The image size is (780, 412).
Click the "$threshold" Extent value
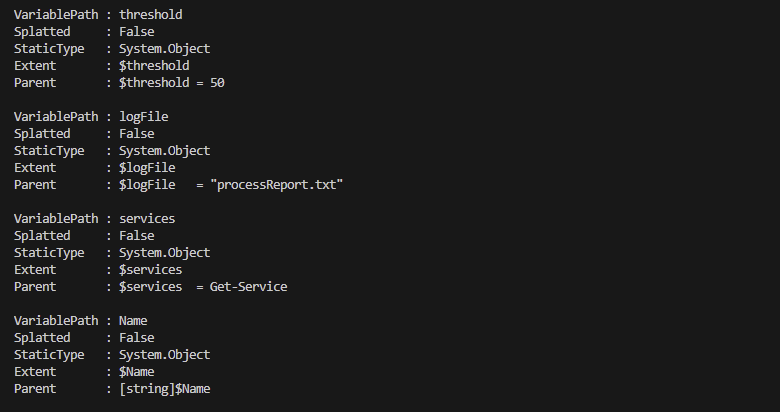click(154, 66)
